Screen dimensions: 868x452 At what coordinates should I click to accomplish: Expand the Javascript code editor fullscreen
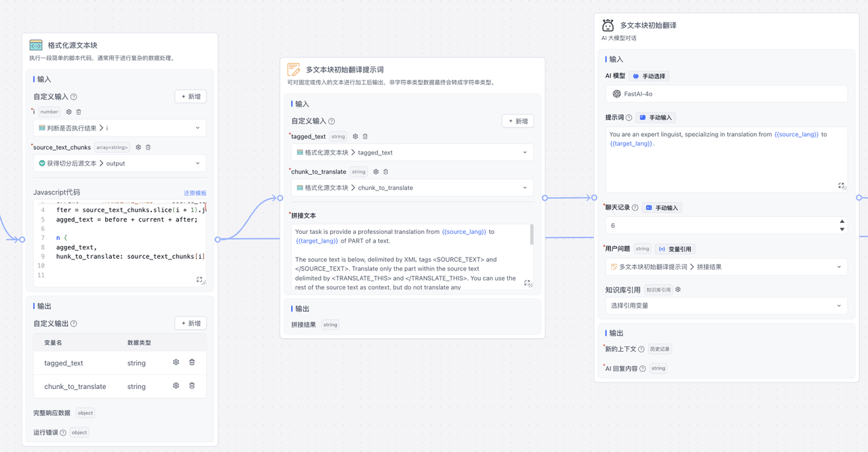tap(199, 279)
